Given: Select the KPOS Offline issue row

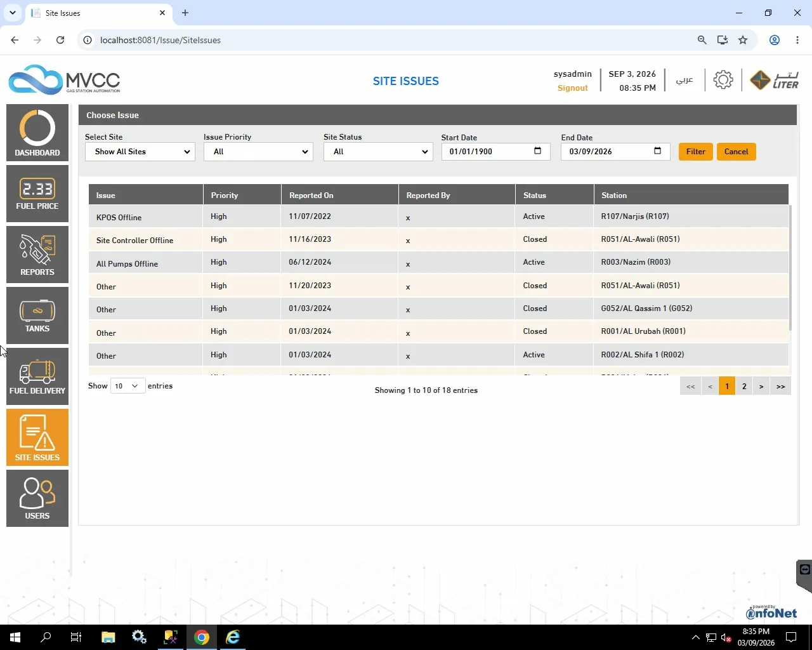Looking at the screenshot, I should (x=439, y=216).
